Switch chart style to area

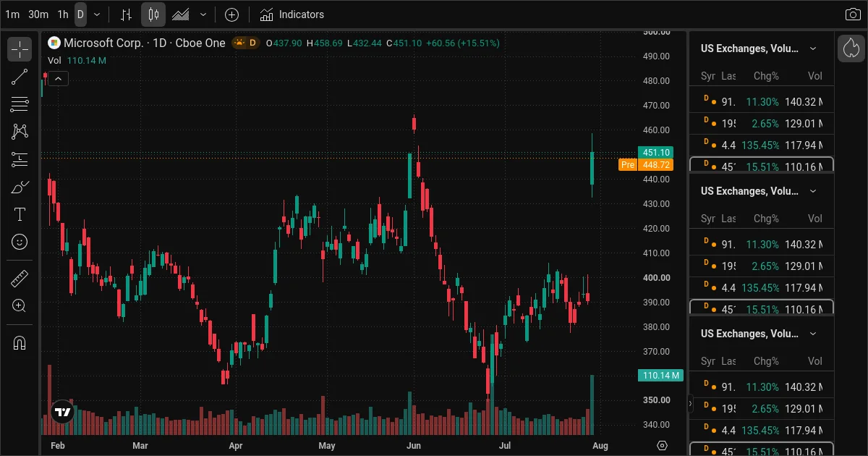click(181, 14)
